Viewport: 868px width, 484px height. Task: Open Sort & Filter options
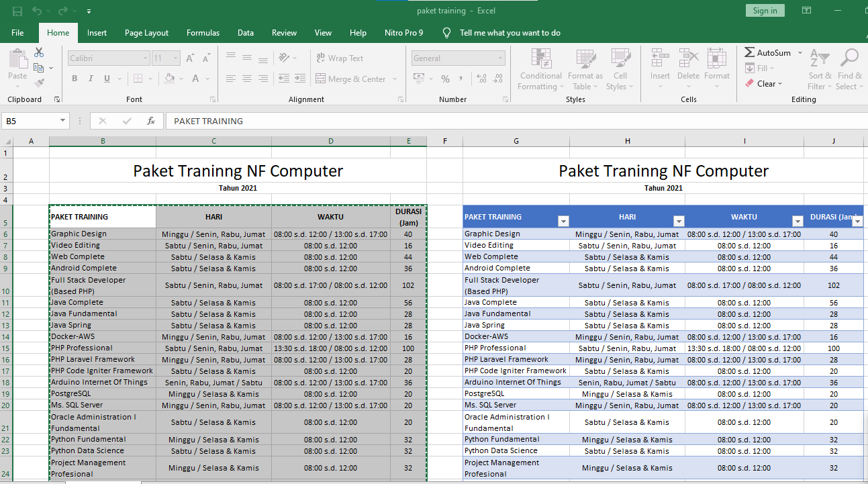click(x=819, y=69)
